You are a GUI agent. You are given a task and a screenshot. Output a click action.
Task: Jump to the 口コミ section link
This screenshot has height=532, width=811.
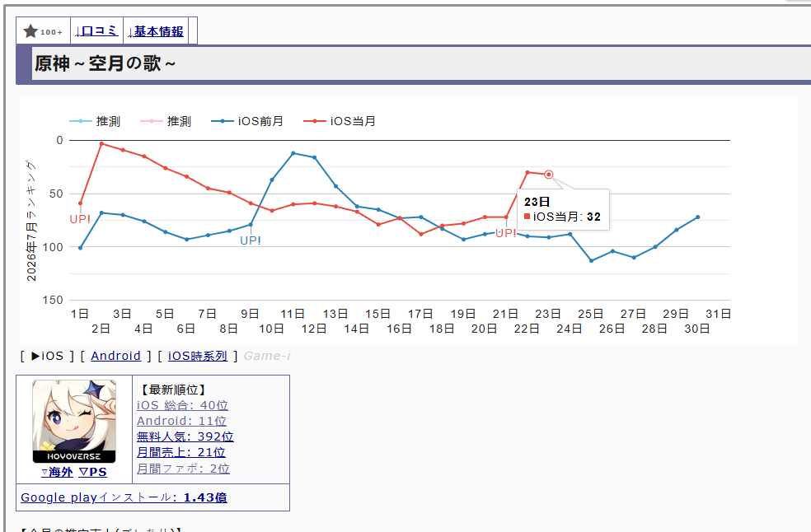96,31
